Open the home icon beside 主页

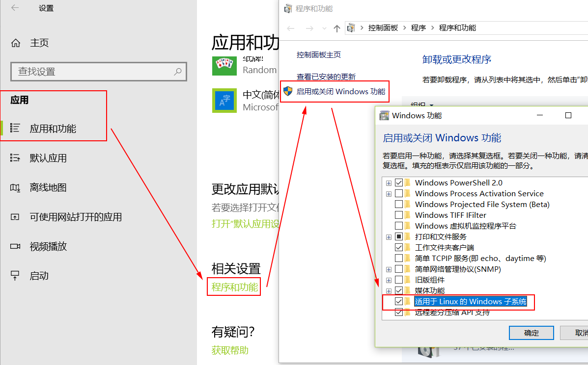tap(16, 43)
